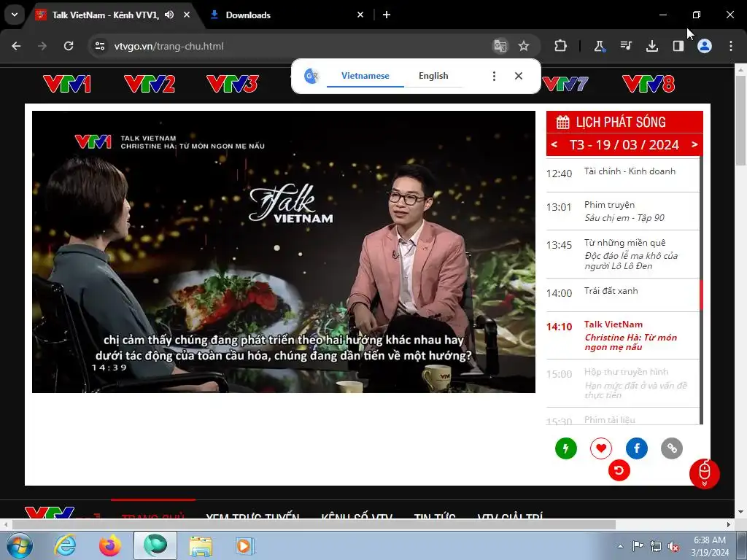This screenshot has height=560, width=747.
Task: Open the browser downloads icon
Action: pos(651,46)
